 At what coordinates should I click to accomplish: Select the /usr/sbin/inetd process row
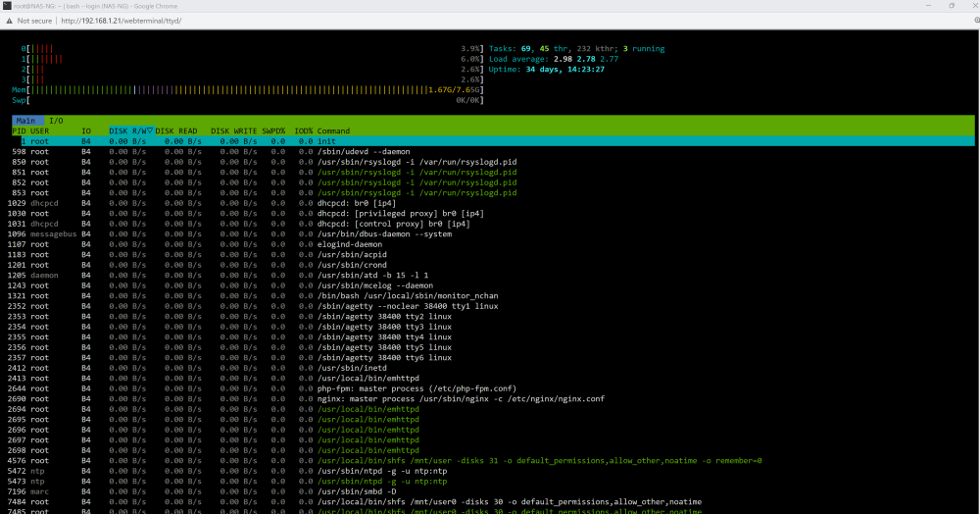point(493,368)
